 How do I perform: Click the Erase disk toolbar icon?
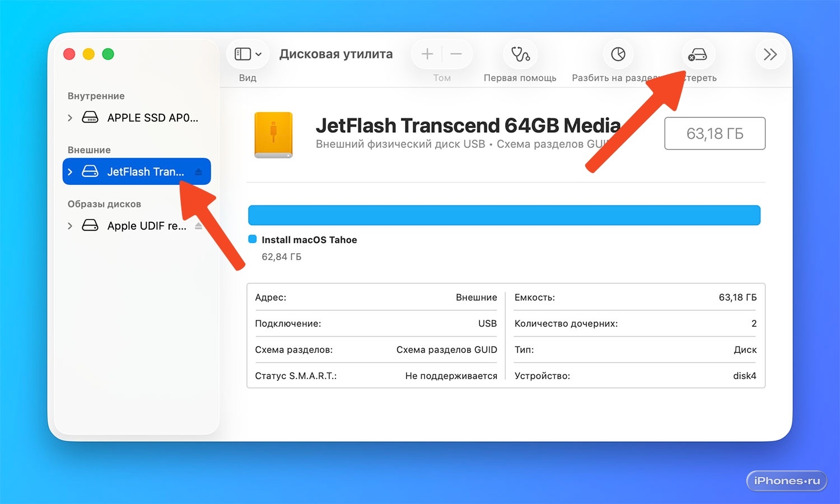[x=698, y=54]
